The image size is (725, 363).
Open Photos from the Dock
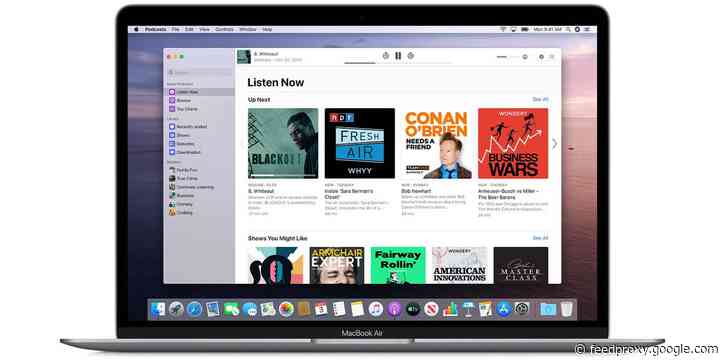point(286,309)
